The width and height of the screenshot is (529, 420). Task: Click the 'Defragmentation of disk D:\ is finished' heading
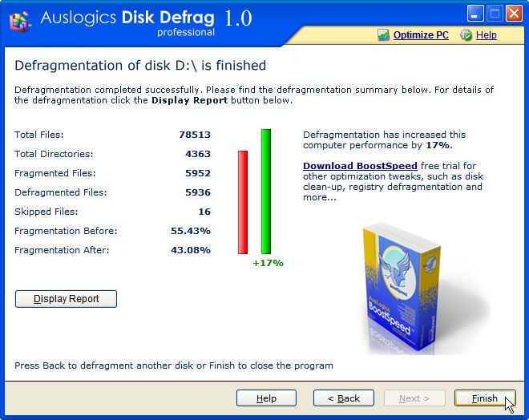click(140, 66)
